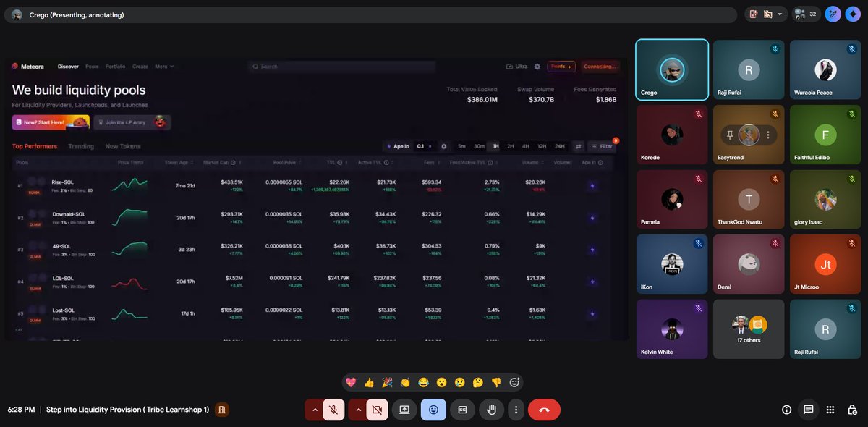Send the thumbs down reaction

click(496, 382)
